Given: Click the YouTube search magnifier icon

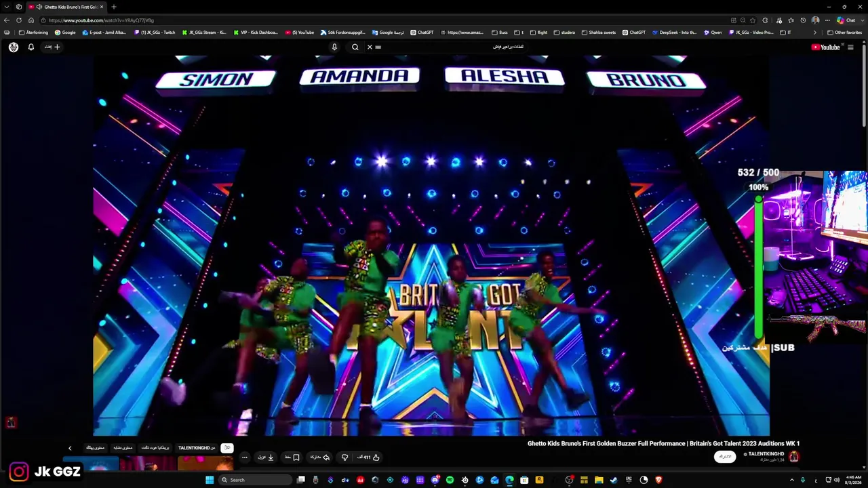Looking at the screenshot, I should pyautogui.click(x=355, y=47).
